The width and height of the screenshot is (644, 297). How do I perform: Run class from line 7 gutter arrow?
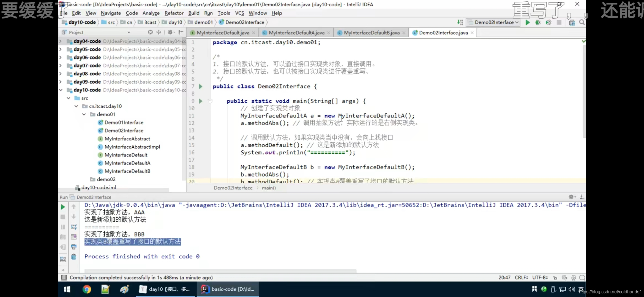pyautogui.click(x=201, y=86)
